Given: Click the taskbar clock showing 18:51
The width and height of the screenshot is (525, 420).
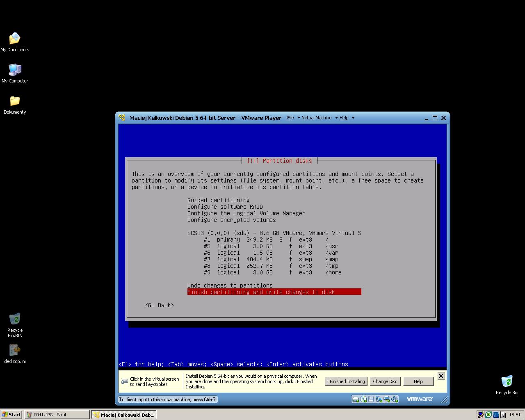Looking at the screenshot, I should (x=515, y=415).
